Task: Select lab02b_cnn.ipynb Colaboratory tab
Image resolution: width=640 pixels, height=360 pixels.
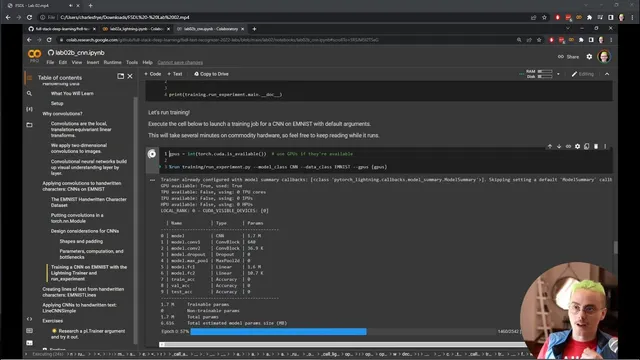Action: pos(211,29)
